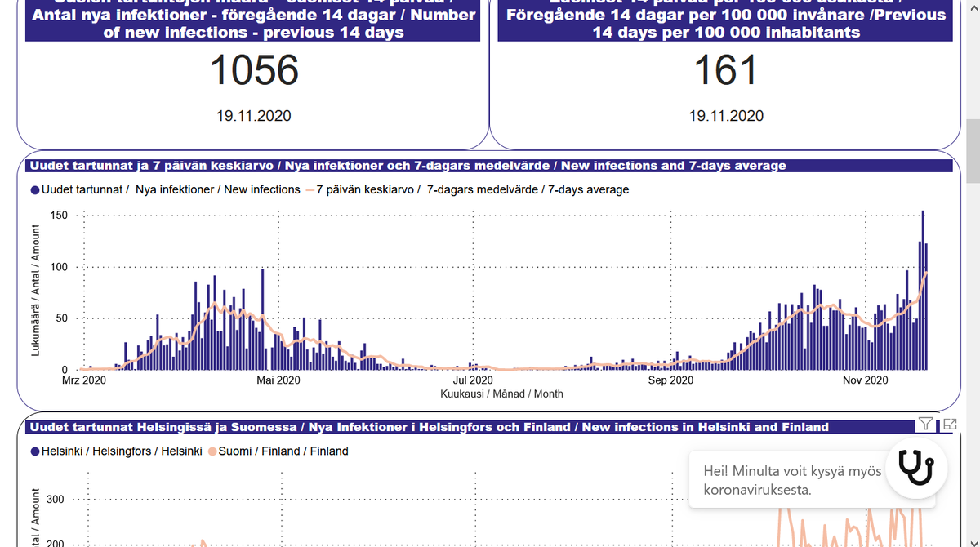
Task: Click date 19.11.2020 under 161
Action: coord(726,116)
